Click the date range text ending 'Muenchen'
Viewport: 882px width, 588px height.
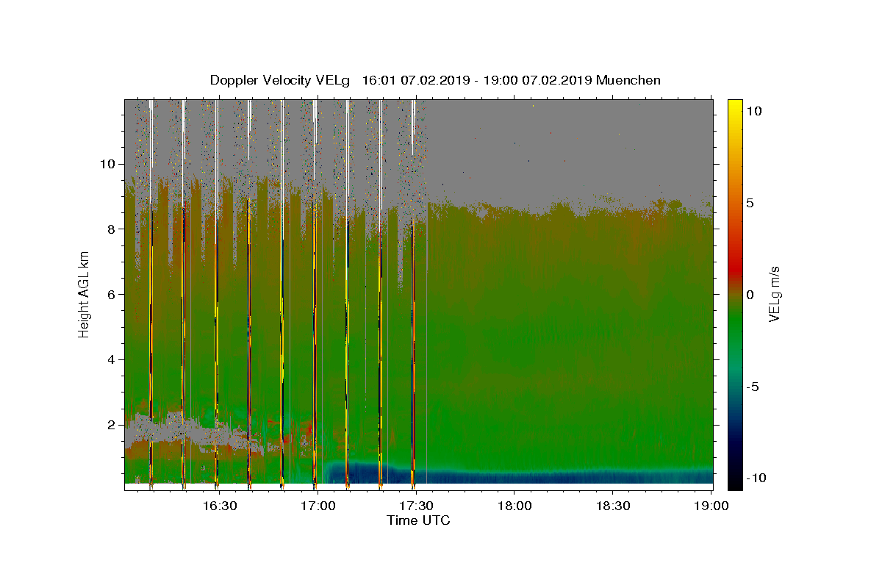tap(511, 80)
